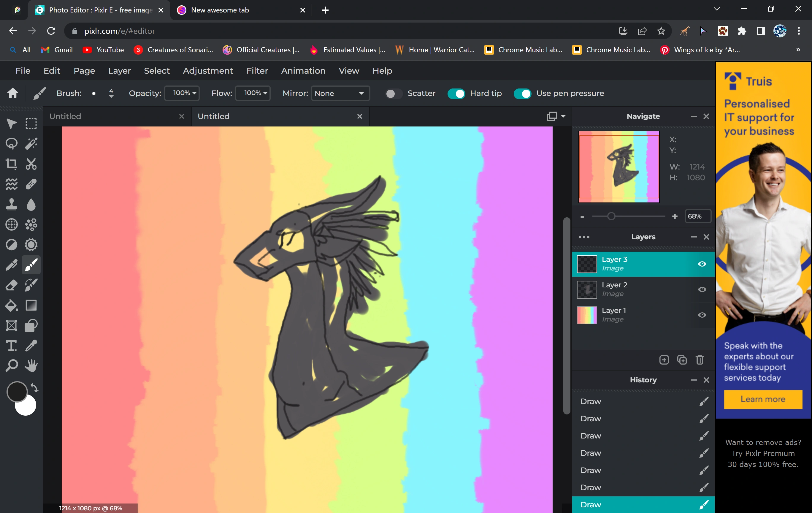Open the Mirror None dropdown
This screenshot has height=513, width=812.
click(340, 94)
